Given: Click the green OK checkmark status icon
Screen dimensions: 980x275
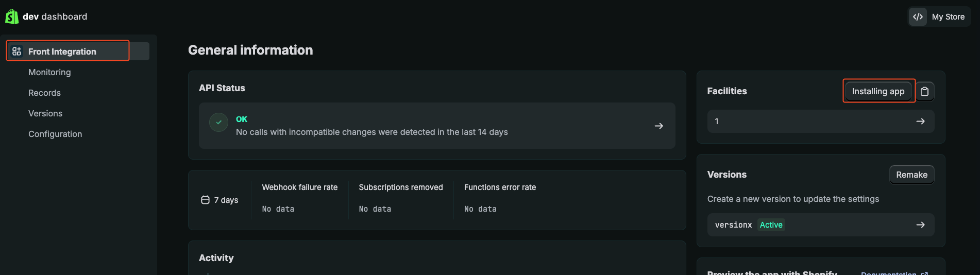Looking at the screenshot, I should [x=218, y=122].
